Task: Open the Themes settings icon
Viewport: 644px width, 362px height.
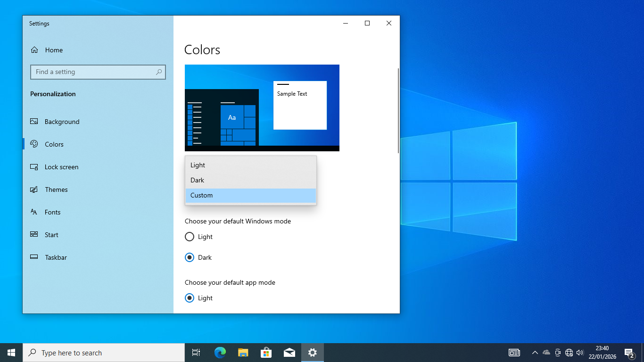Action: [34, 189]
